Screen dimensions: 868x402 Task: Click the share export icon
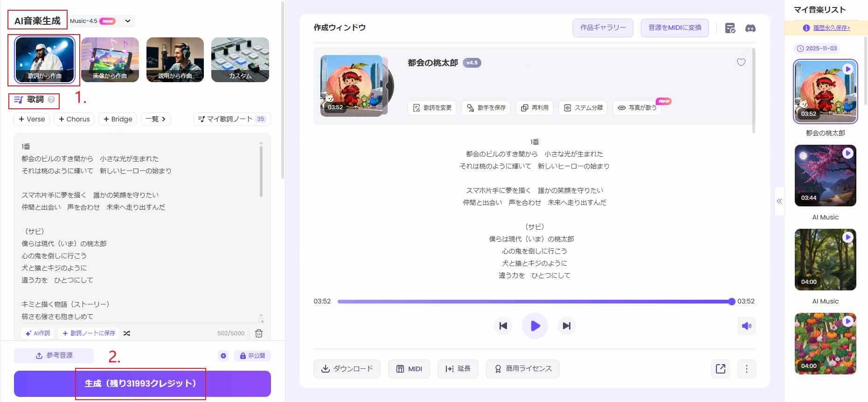click(721, 369)
